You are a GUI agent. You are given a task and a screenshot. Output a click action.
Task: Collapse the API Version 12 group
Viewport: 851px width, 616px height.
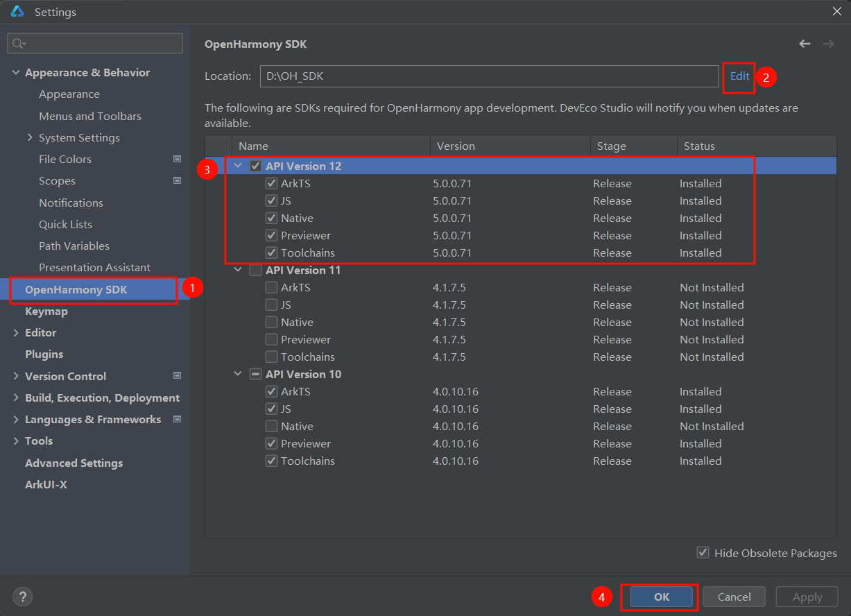239,166
